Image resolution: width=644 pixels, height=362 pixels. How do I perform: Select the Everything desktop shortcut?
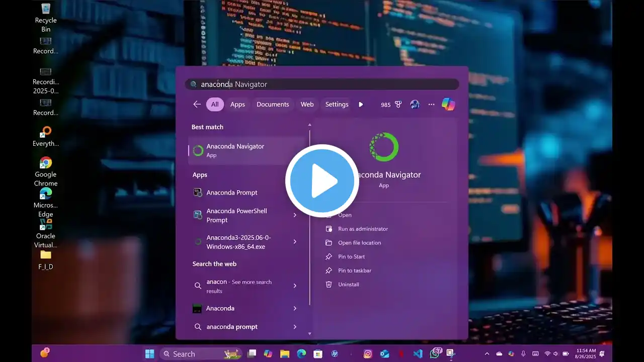(46, 136)
